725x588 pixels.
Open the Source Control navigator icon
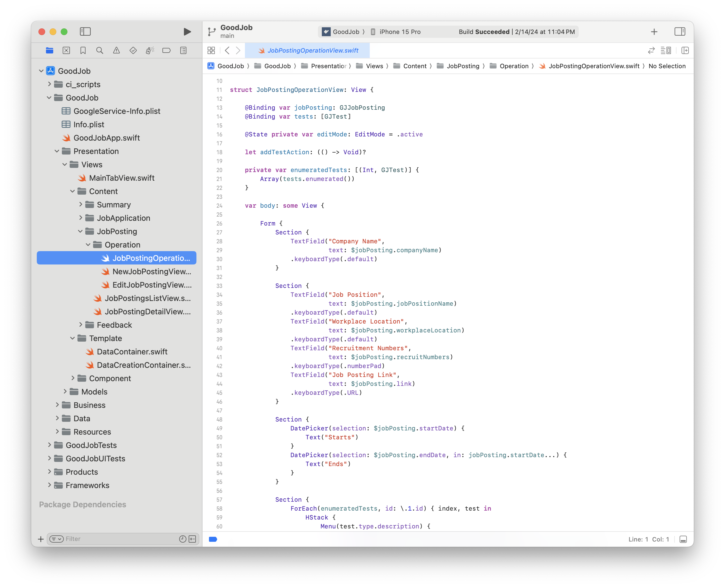pyautogui.click(x=66, y=50)
